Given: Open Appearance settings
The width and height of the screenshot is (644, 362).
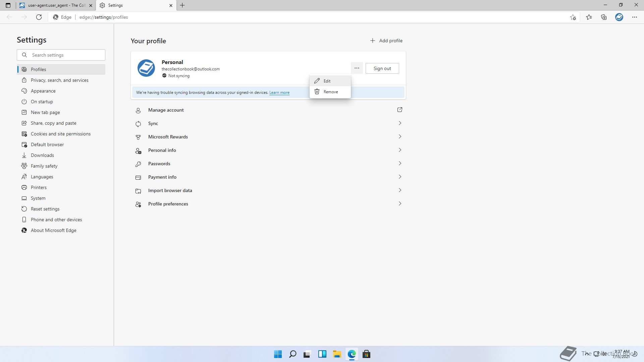Looking at the screenshot, I should pyautogui.click(x=61, y=91).
